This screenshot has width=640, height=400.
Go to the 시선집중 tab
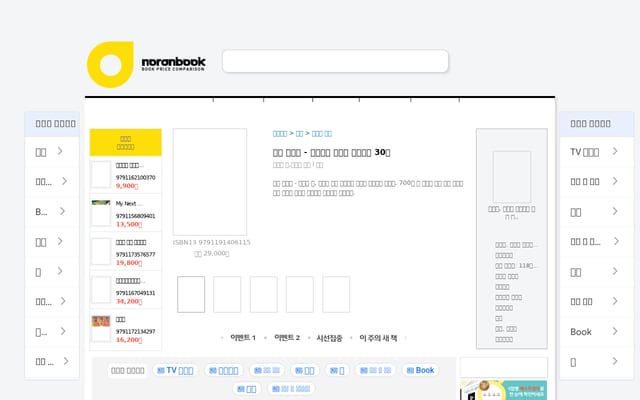pyautogui.click(x=329, y=338)
